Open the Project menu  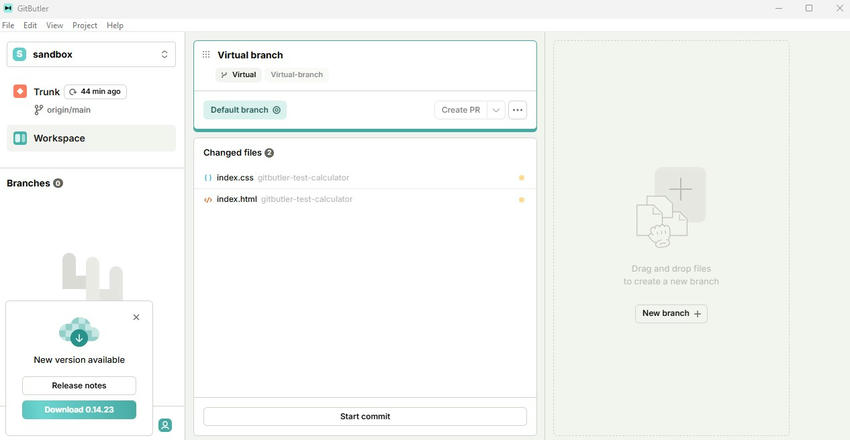[85, 25]
